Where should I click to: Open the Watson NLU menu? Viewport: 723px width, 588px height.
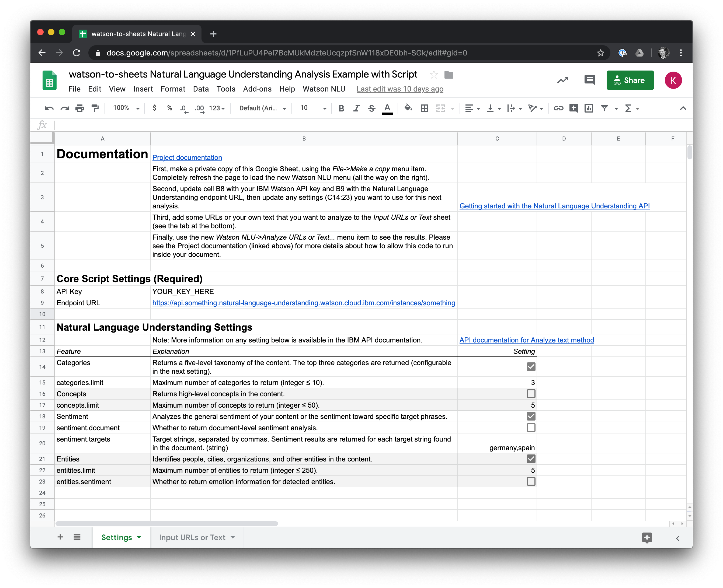pyautogui.click(x=324, y=89)
